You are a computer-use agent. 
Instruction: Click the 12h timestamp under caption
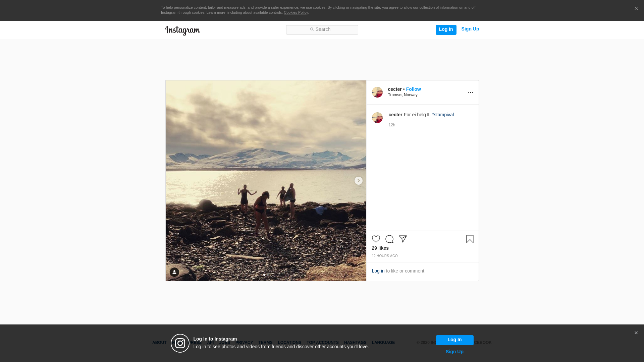392,125
